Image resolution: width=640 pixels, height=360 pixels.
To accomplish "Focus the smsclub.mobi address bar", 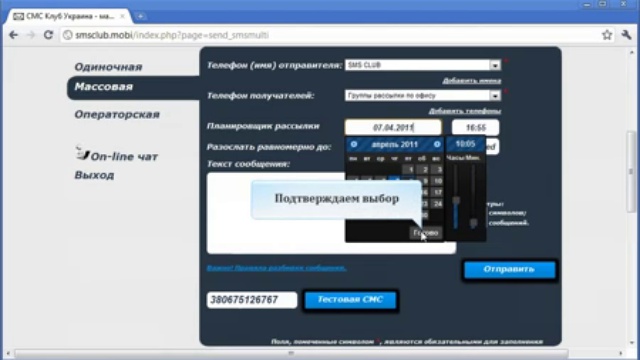I will (x=331, y=35).
